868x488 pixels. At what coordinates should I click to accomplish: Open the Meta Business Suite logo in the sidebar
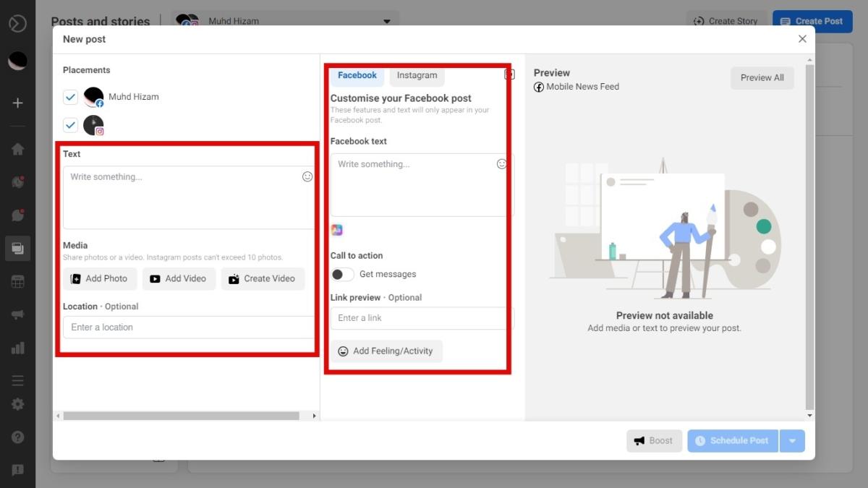(17, 23)
